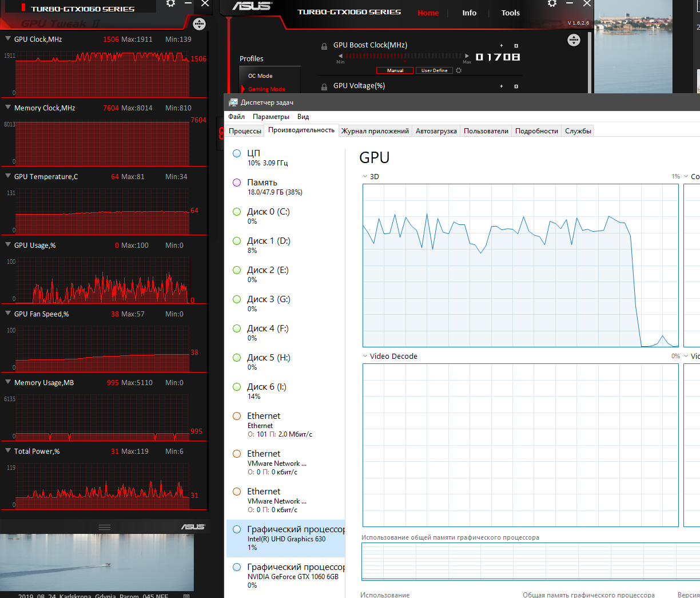This screenshot has width=700, height=598.
Task: Select Диск 1 (D:) in the sidebar
Action: point(286,245)
